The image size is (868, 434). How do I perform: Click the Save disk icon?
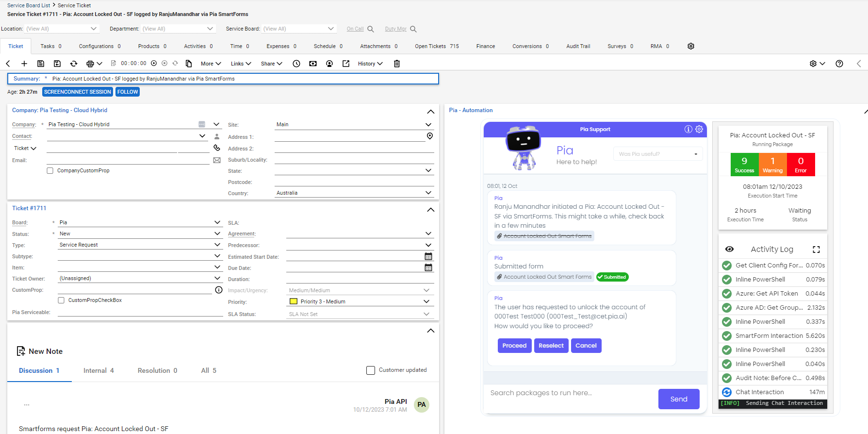(x=41, y=64)
